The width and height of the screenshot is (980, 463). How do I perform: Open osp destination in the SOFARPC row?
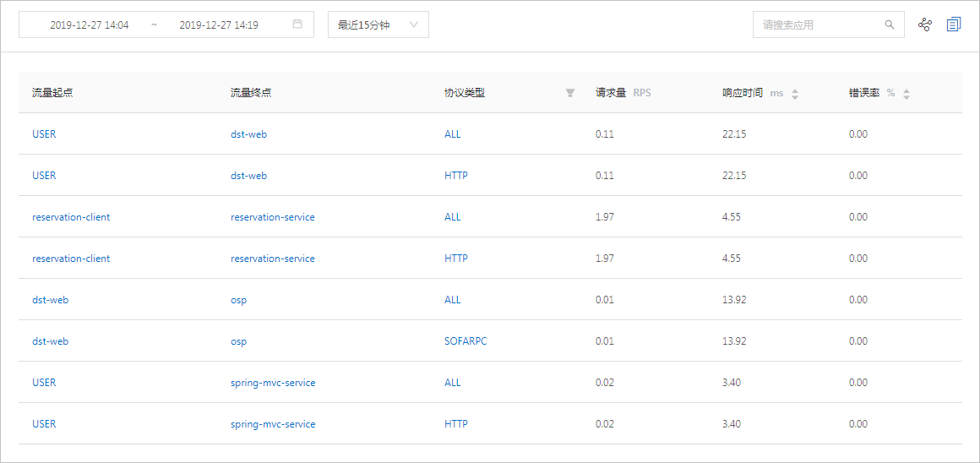tap(239, 342)
